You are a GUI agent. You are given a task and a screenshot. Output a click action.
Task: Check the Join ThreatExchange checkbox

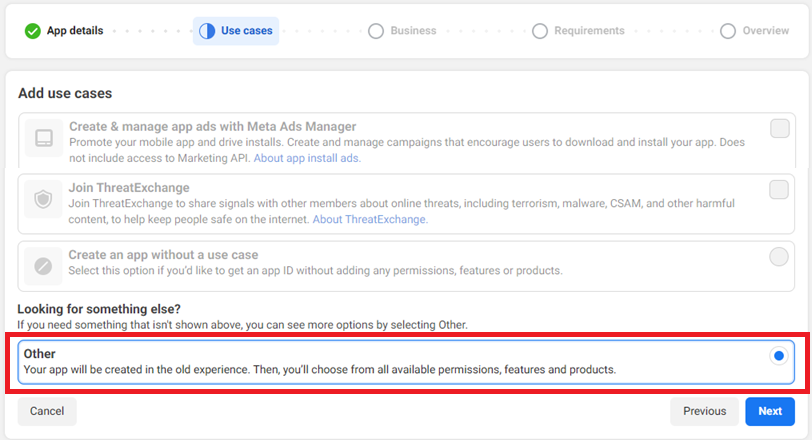point(779,190)
